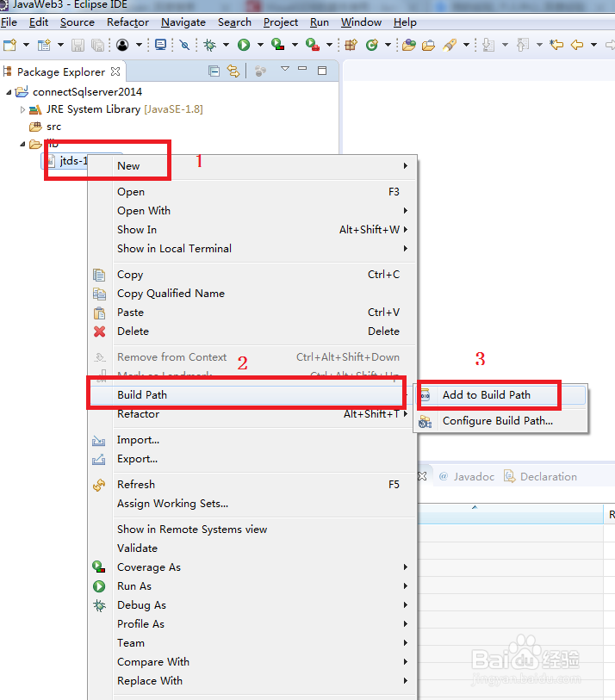Open the Package Explorer View Menu triangle

[285, 69]
